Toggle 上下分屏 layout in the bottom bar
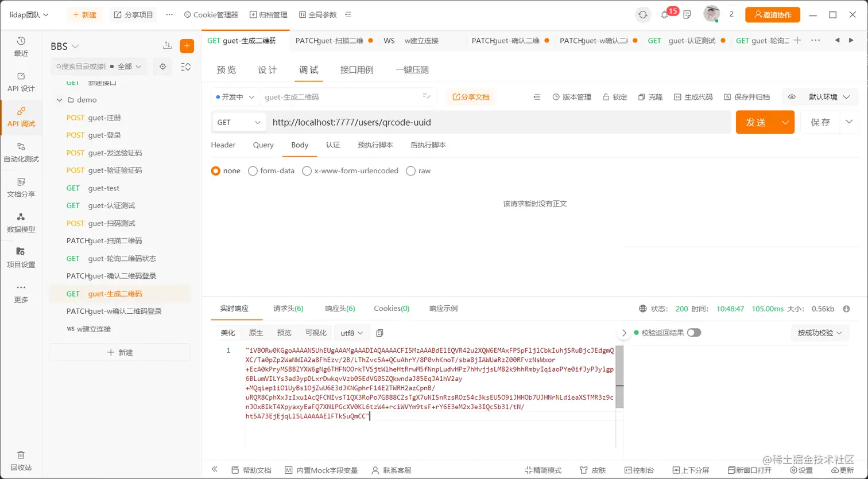The width and height of the screenshot is (868, 479). coord(691,470)
